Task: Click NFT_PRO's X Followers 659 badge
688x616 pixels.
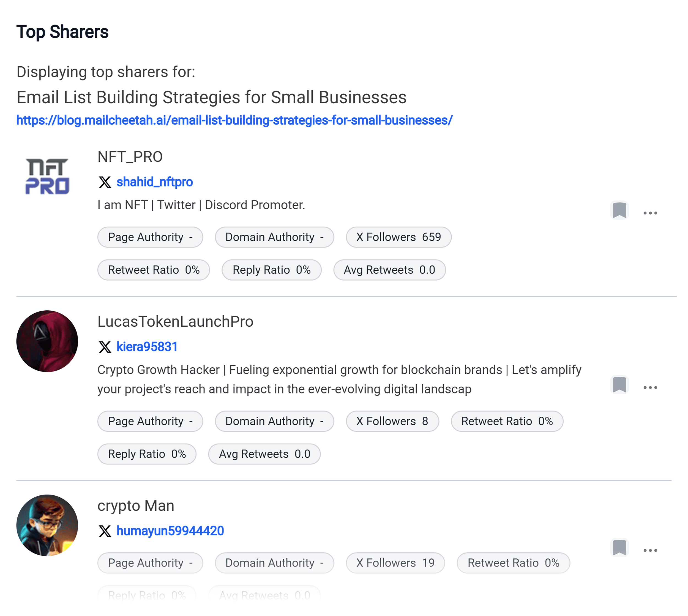Action: coord(399,237)
